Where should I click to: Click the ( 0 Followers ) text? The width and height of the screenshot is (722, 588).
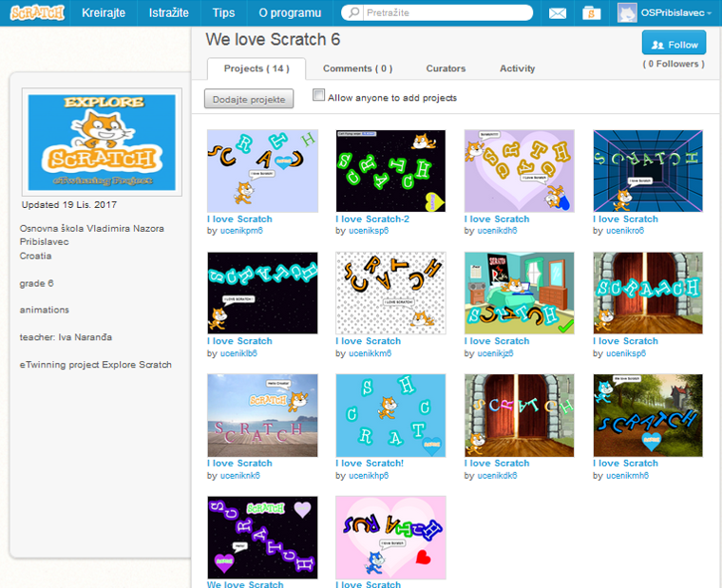pyautogui.click(x=674, y=64)
